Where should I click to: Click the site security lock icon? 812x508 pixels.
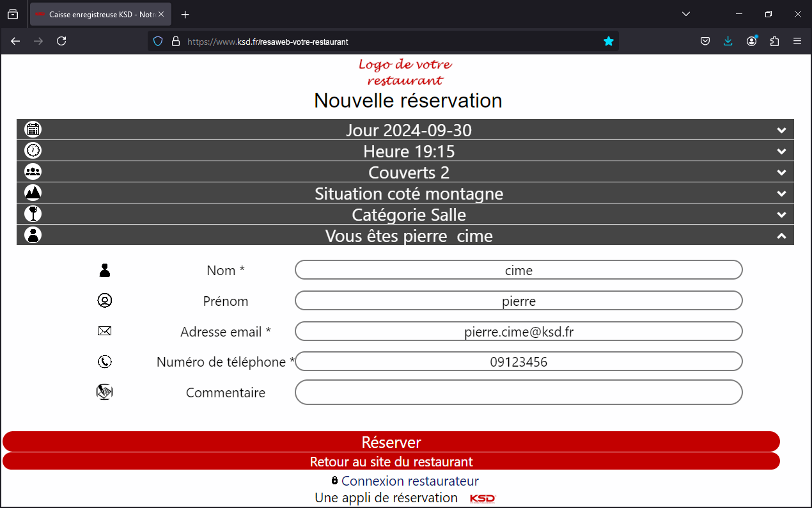pyautogui.click(x=176, y=41)
